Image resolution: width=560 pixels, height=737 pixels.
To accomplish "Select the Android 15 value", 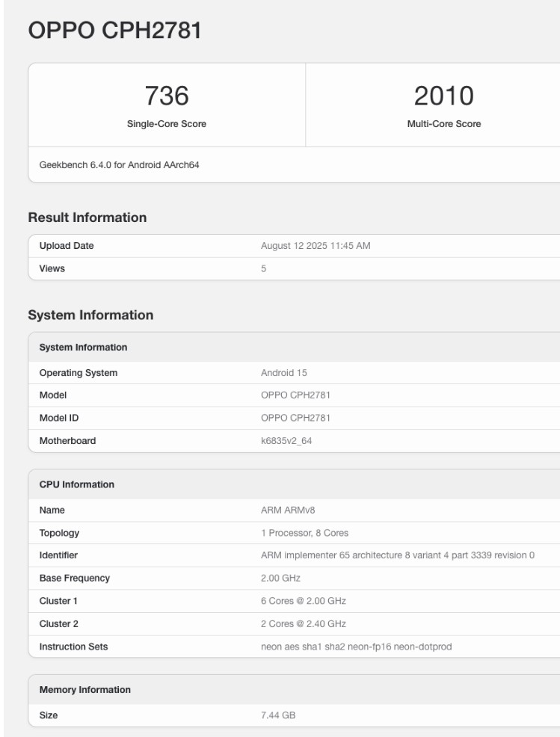I will pos(284,373).
